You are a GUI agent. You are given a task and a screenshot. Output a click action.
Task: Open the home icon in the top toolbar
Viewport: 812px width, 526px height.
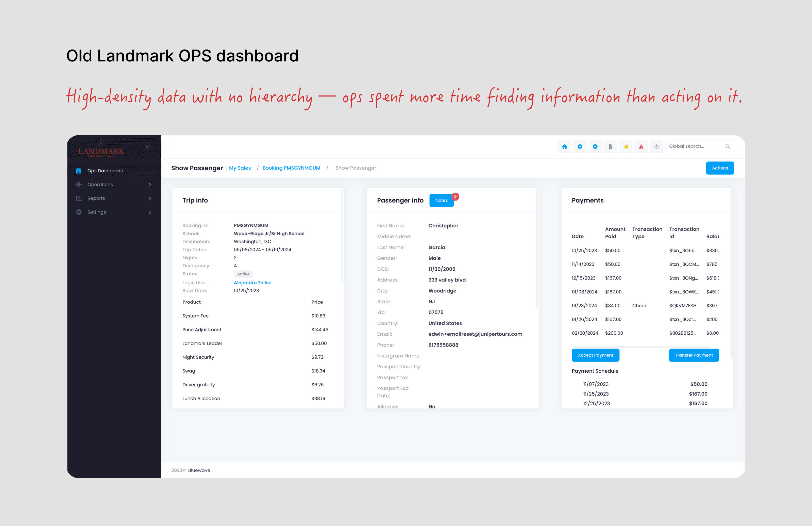[565, 146]
